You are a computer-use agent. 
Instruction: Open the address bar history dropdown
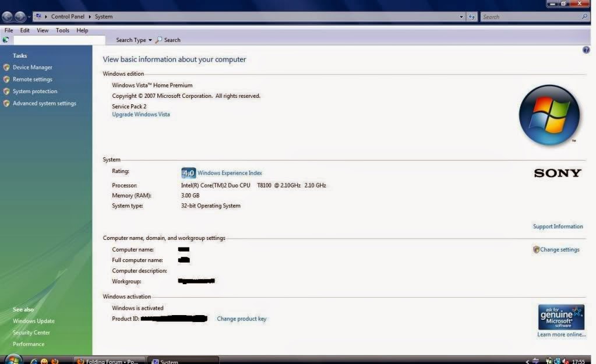pos(461,16)
